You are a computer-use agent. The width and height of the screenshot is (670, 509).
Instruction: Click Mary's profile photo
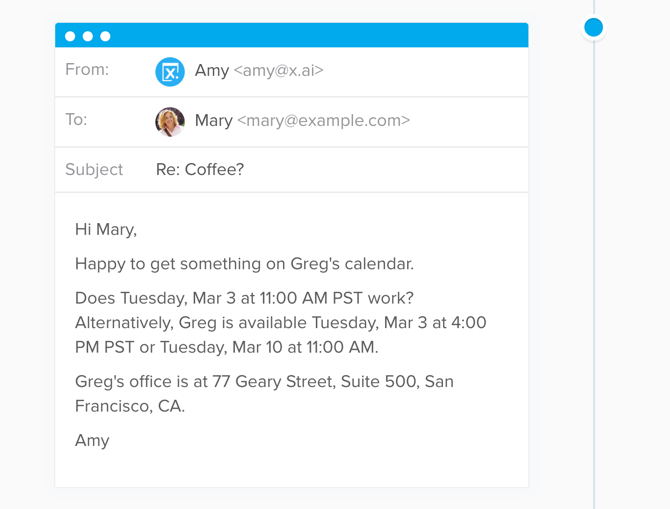[x=170, y=122]
